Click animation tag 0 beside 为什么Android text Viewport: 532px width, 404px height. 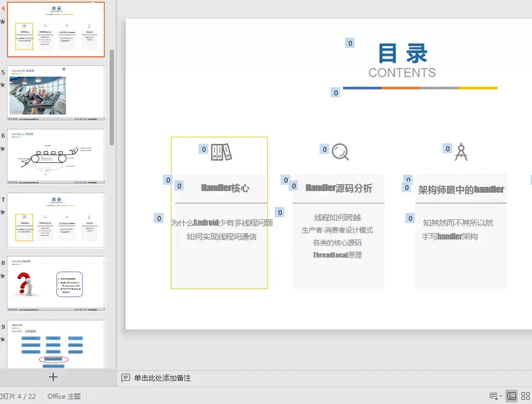(x=159, y=218)
